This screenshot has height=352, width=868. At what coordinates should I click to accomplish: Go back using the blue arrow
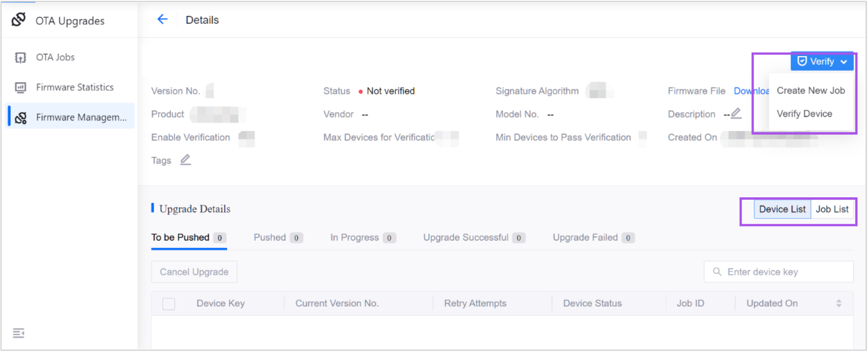tap(163, 19)
